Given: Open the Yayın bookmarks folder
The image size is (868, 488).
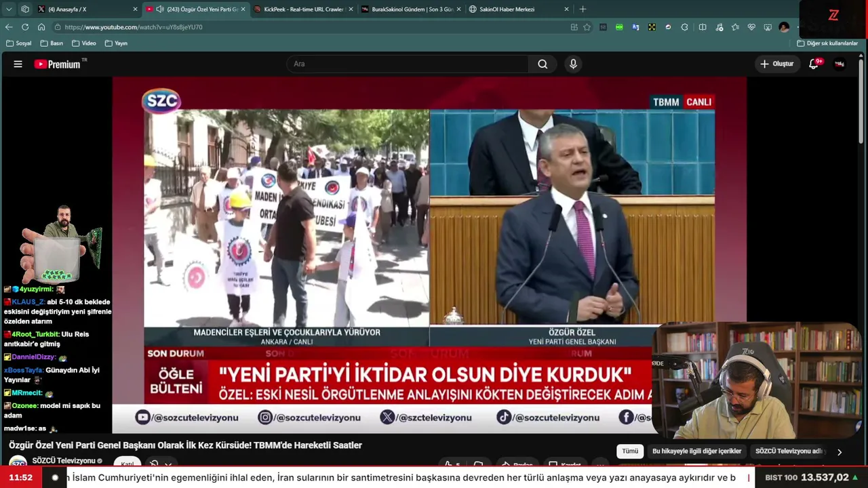Looking at the screenshot, I should coord(117,43).
